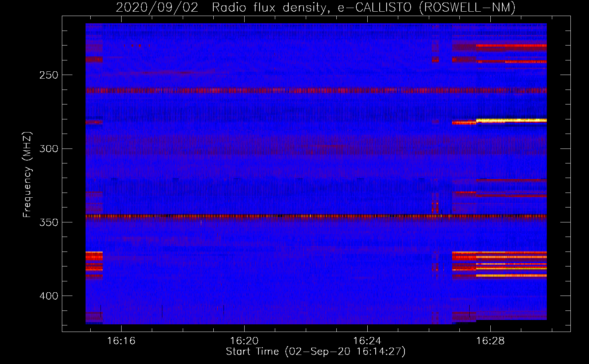This screenshot has height=364, width=589.
Task: Click the 'Start Time (02-Sep-20 16:14:27)' label
Action: tap(316, 352)
